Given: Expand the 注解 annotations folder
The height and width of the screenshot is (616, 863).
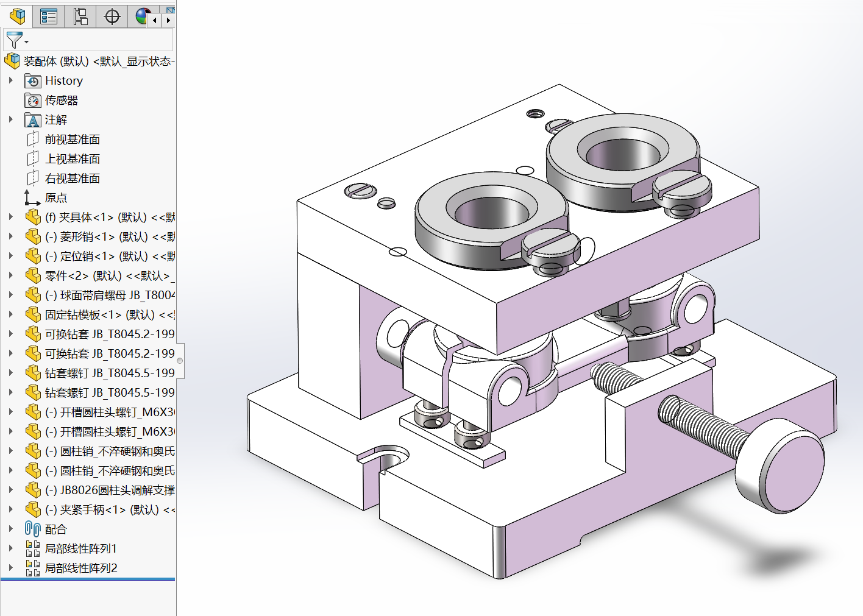Looking at the screenshot, I should click(11, 119).
